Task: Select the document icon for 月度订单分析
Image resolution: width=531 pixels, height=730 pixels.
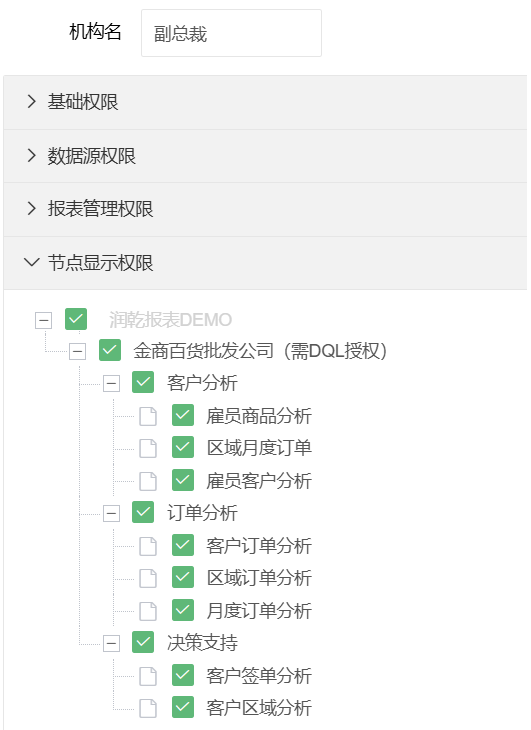Action: pyautogui.click(x=148, y=611)
